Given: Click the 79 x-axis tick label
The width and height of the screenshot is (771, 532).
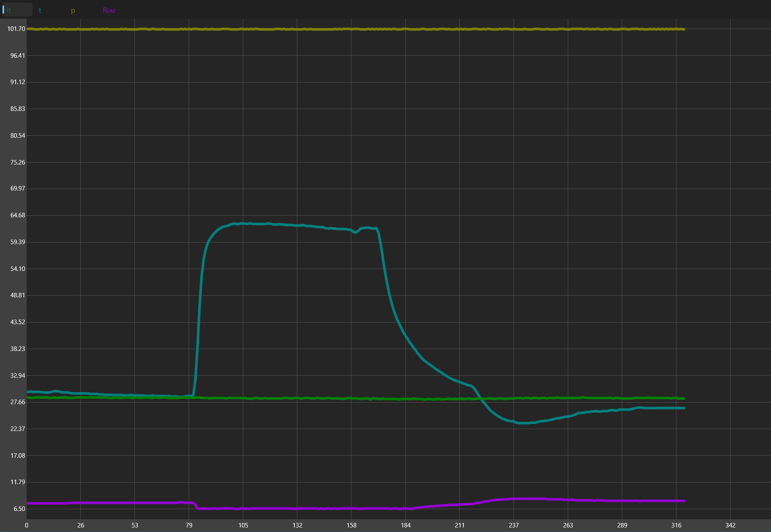Looking at the screenshot, I should tap(189, 525).
